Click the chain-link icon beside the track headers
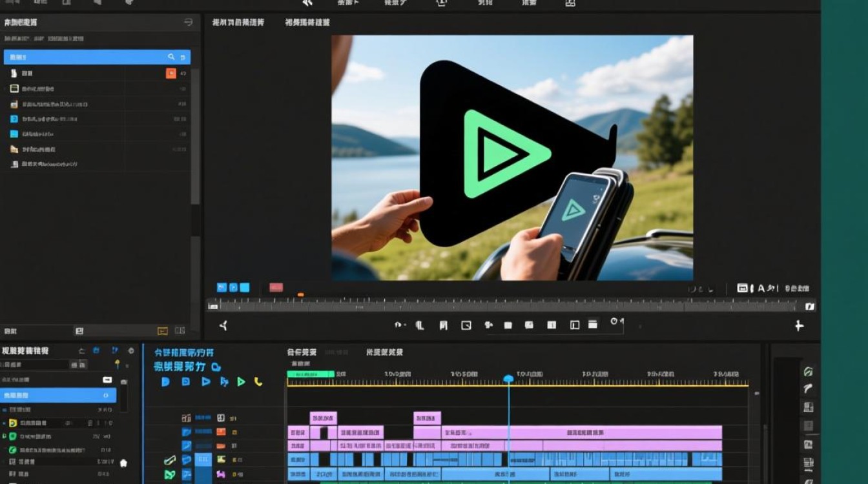 point(169,460)
